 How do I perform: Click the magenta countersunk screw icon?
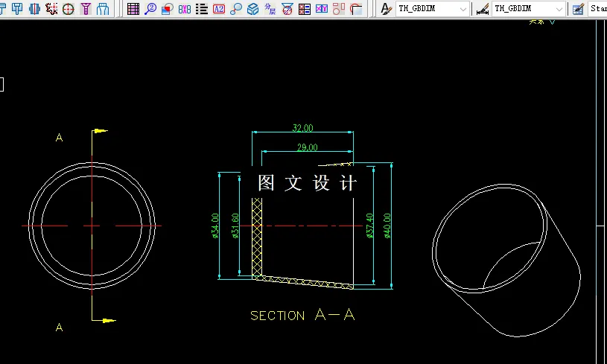click(x=86, y=8)
